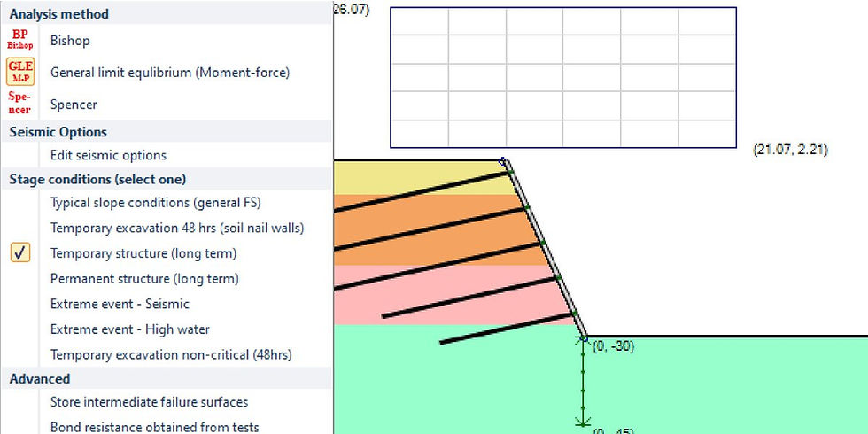Click the inclined wall facing
Image resolution: width=868 pixels, height=434 pixels.
[x=546, y=249]
